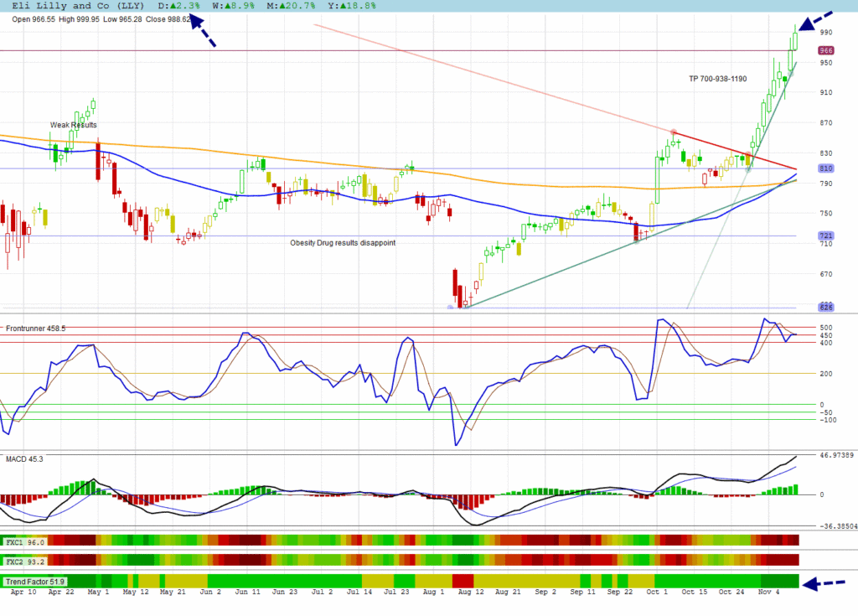Click the blue 810 price level tag

825,168
